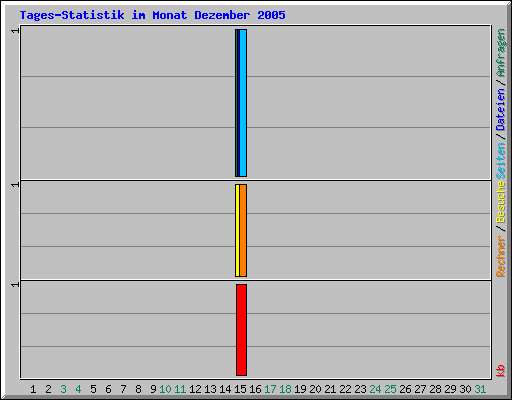Click day label 1 on the x-axis

tap(33, 389)
